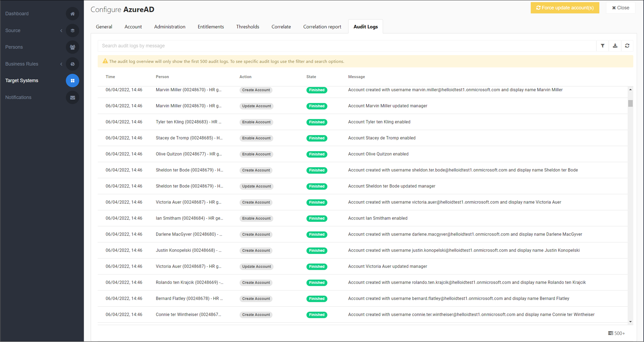644x342 pixels.
Task: Download audit logs with export icon
Action: pyautogui.click(x=615, y=46)
